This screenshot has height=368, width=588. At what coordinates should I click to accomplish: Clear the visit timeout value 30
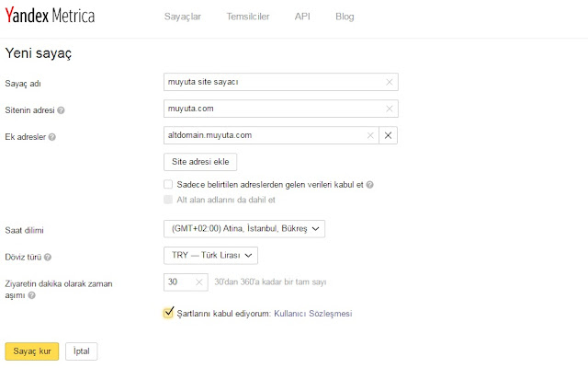[199, 282]
